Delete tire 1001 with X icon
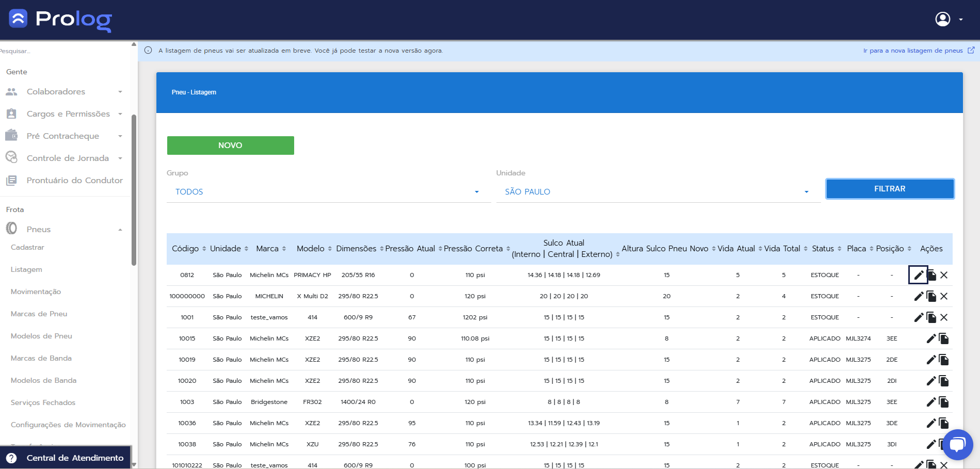 [x=944, y=317]
